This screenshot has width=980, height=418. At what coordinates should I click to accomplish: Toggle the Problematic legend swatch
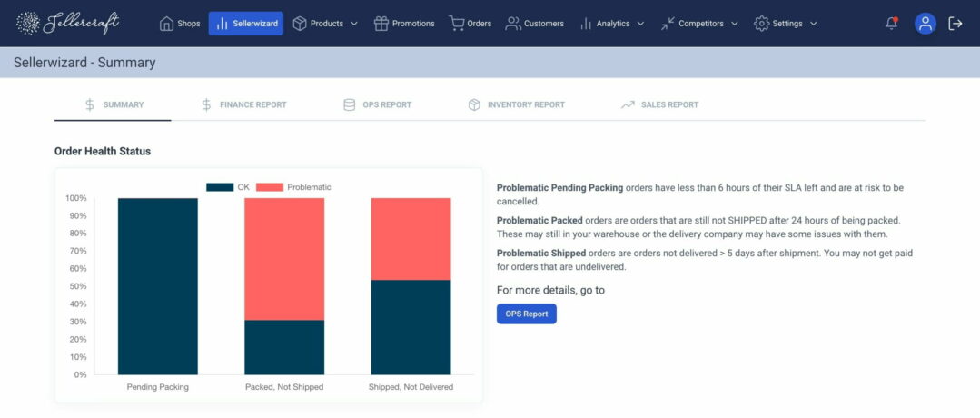point(270,187)
